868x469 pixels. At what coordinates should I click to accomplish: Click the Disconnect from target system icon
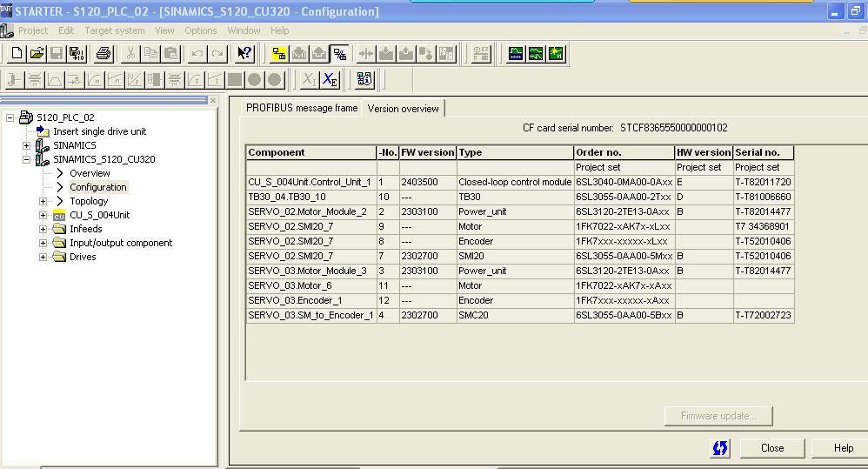coord(339,54)
